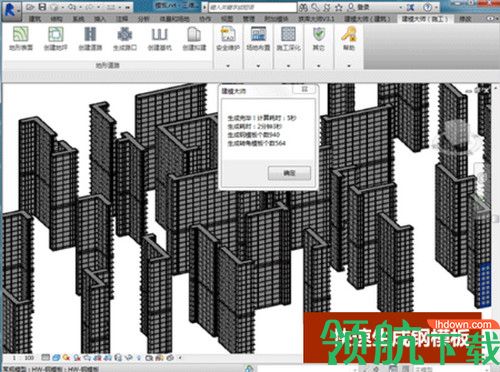Screen dimensions: 500x372
Task: Click the first green terrain icon in ribbon
Action: (21, 34)
